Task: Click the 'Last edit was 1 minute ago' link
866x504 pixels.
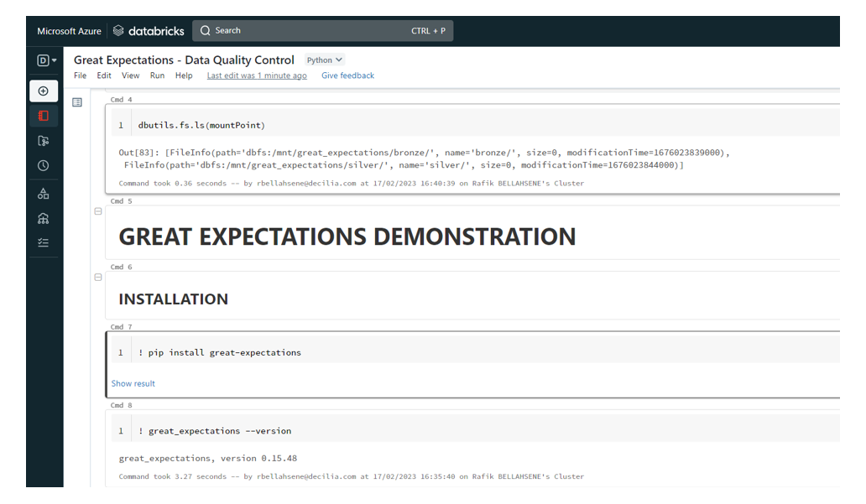Action: click(257, 75)
